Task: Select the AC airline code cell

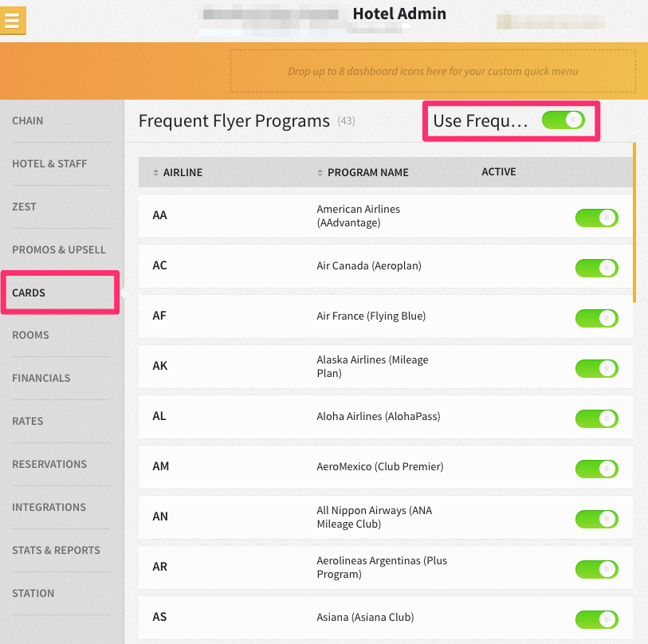Action: (x=160, y=265)
